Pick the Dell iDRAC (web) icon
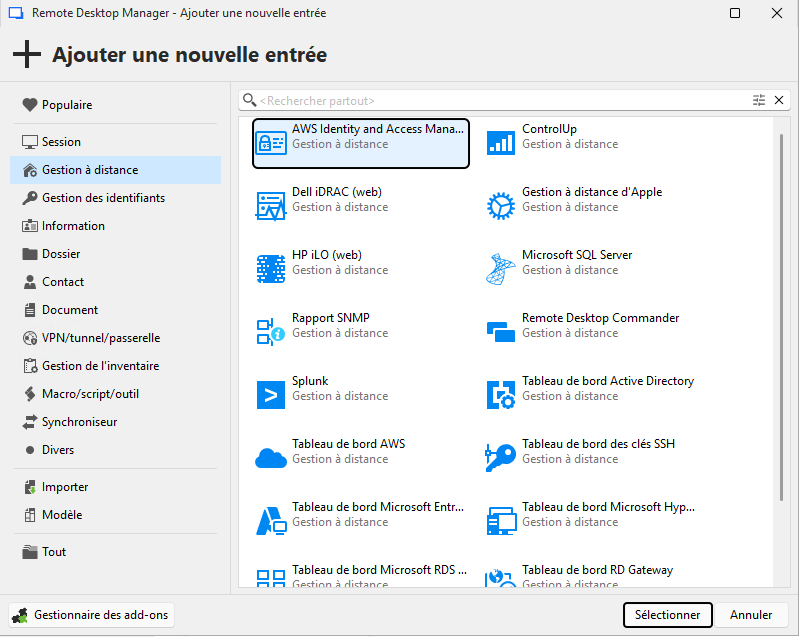799x637 pixels. [271, 206]
